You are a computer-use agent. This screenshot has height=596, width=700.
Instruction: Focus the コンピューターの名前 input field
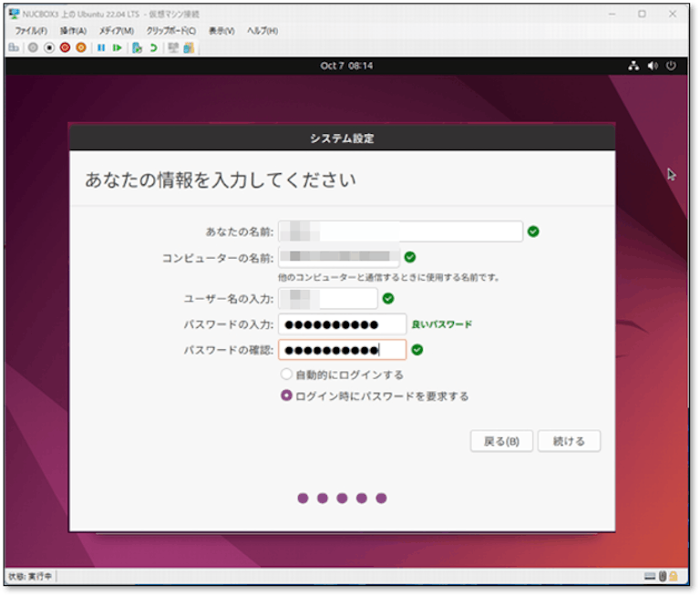click(x=339, y=257)
